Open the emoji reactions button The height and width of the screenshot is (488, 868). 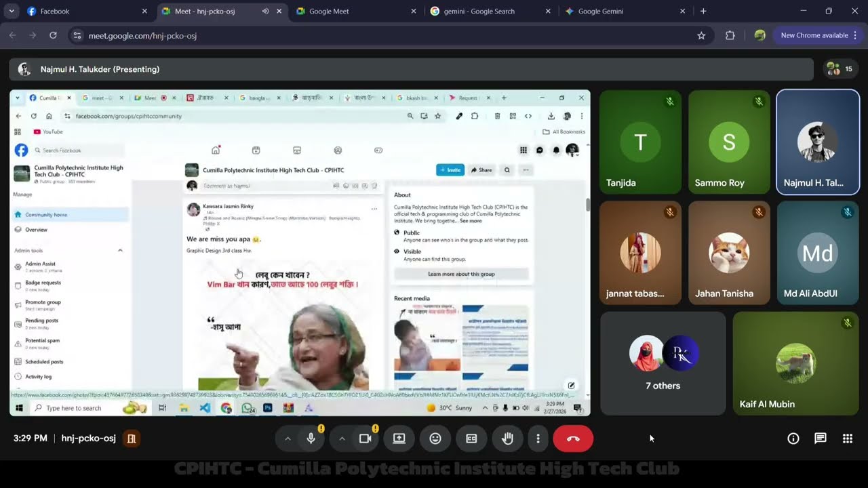[x=435, y=439]
